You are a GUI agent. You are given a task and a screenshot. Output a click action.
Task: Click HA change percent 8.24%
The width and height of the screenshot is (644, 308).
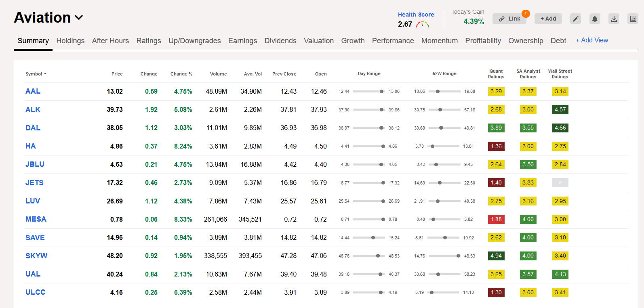click(183, 146)
